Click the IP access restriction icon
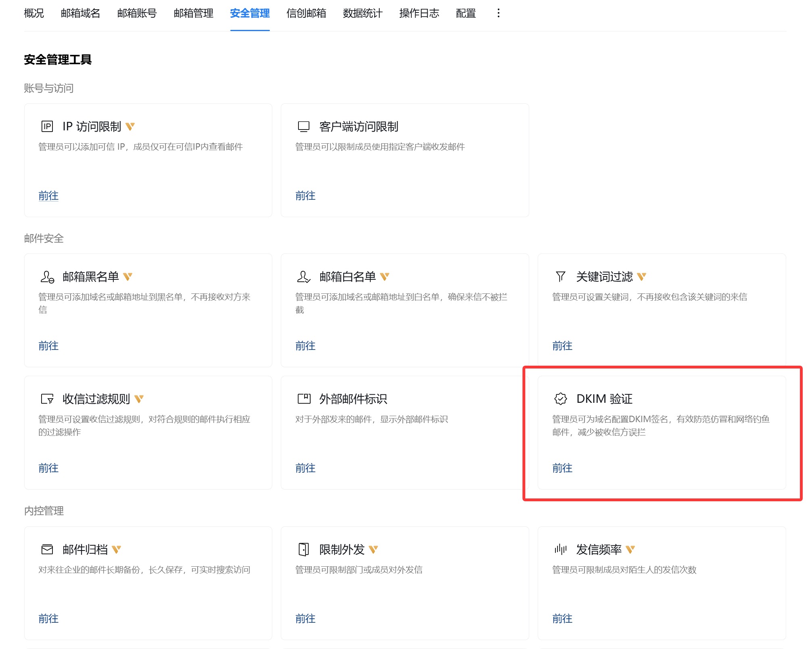Image resolution: width=812 pixels, height=649 pixels. tap(47, 127)
